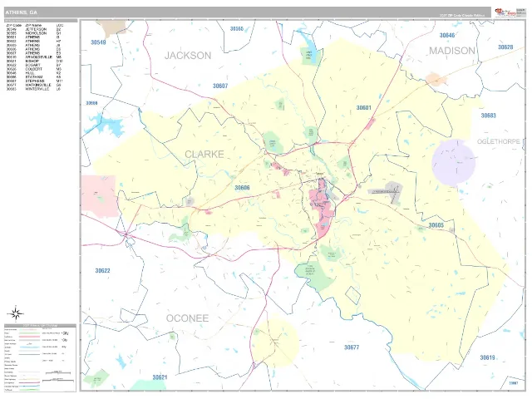This screenshot has height=399, width=532.
Task: Click the blue lake west of Clarke
Action: pyautogui.click(x=104, y=124)
